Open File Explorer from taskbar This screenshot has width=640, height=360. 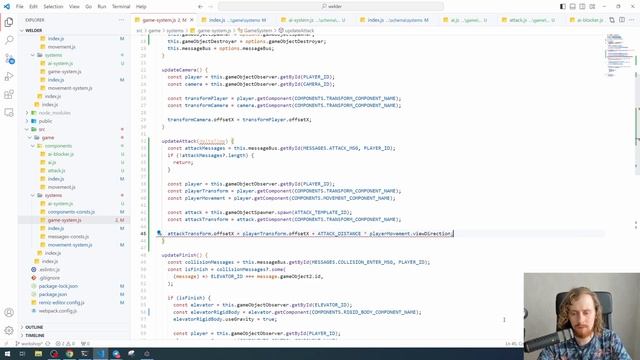click(x=38, y=353)
